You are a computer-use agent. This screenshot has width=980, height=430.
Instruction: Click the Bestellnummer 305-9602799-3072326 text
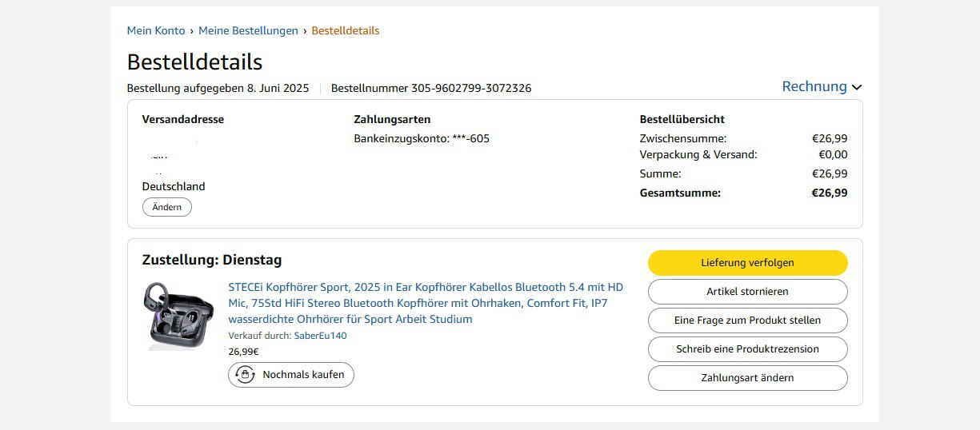tap(431, 88)
